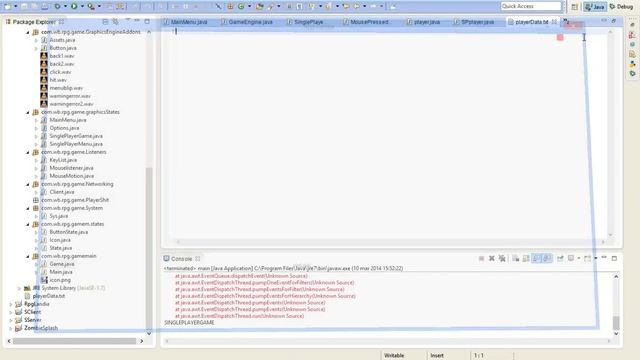
Task: Open the Display Selected Console dropdown
Action: 578,258
